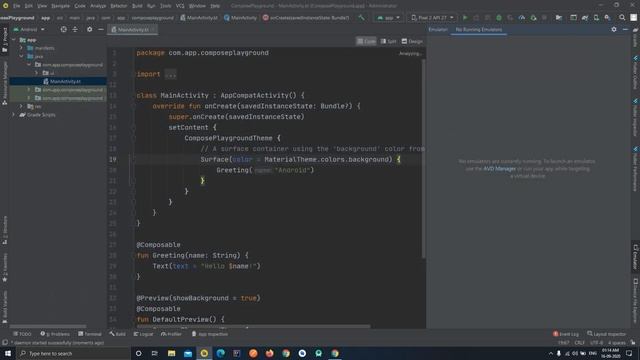
Task: Open the Refactor menu
Action: (x=118, y=6)
